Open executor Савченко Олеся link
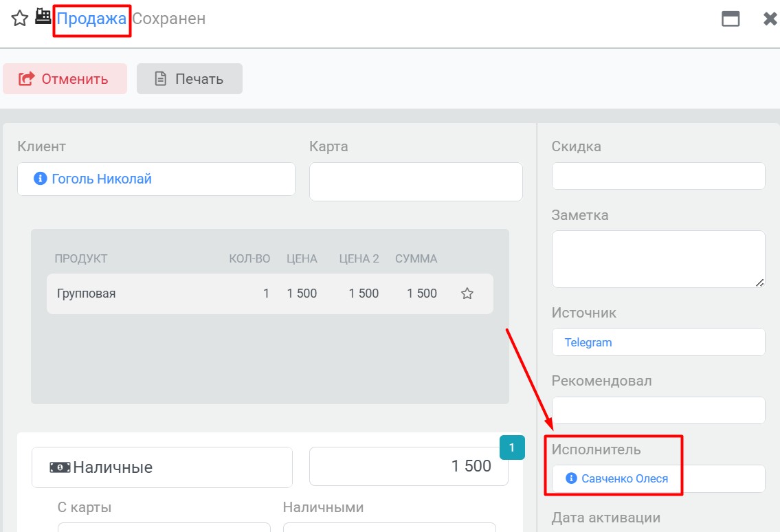780x532 pixels. 625,479
